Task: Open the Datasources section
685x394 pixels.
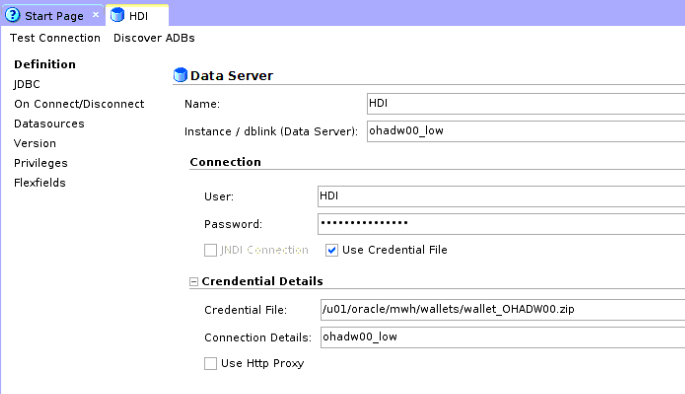Action: (x=49, y=124)
